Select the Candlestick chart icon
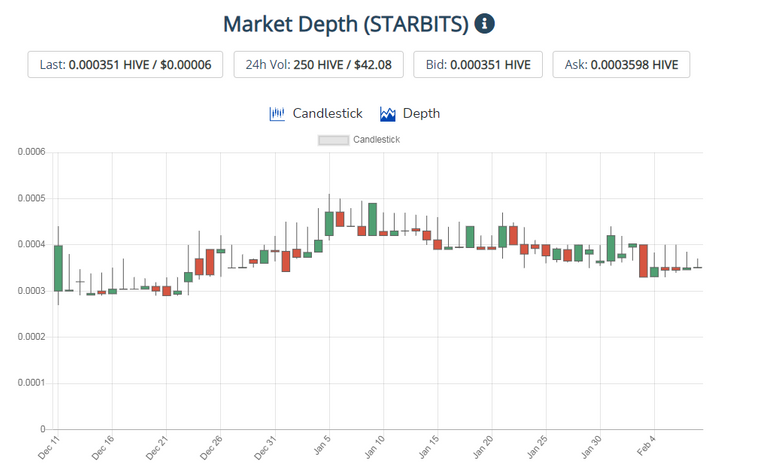The width and height of the screenshot is (768, 476). pyautogui.click(x=277, y=114)
